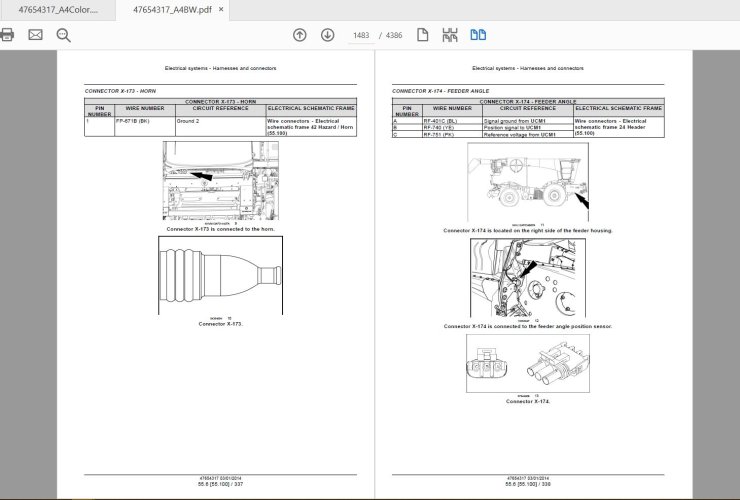Click caption 'Connector X-174.'
This screenshot has height=500, width=740.
click(x=528, y=401)
